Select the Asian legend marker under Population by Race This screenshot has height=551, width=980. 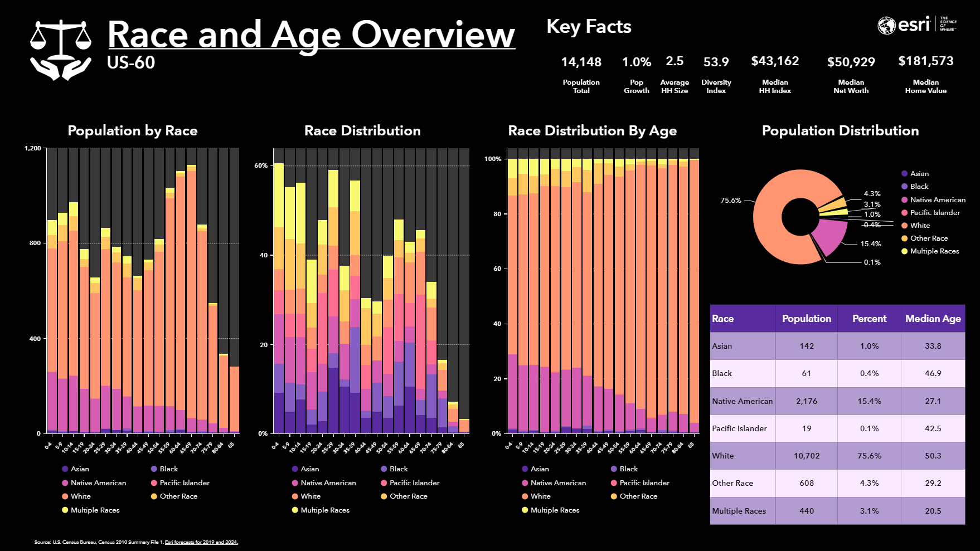point(66,469)
